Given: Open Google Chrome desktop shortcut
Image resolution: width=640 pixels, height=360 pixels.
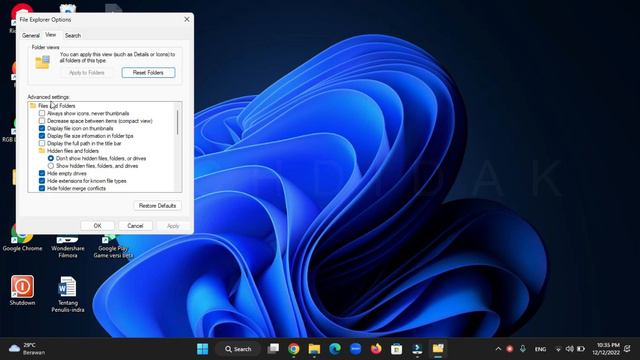Looking at the screenshot, I should [22, 241].
